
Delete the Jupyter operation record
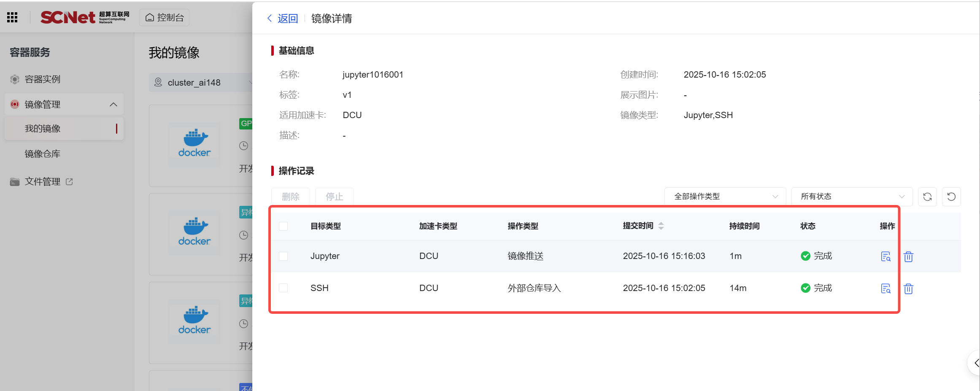click(x=908, y=256)
